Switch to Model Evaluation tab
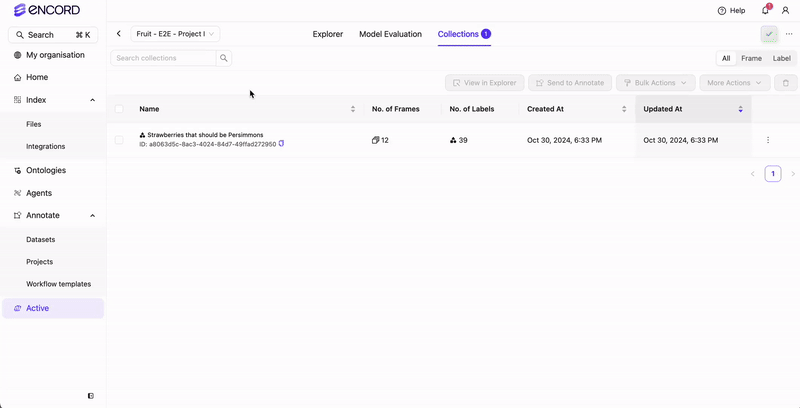The image size is (800, 408). tap(390, 34)
